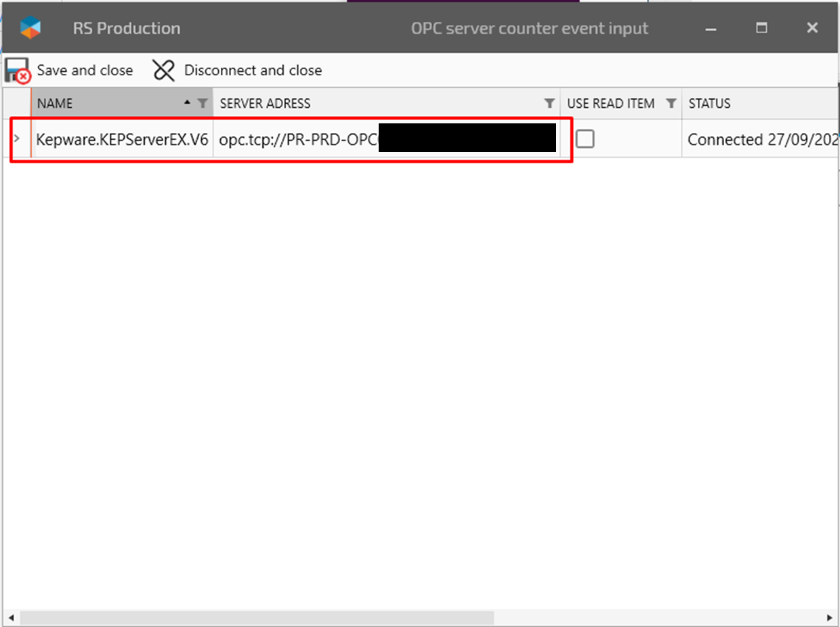Screen dimensions: 840x627
Task: Click the horizontal scrollbar thumb
Action: click(x=257, y=618)
